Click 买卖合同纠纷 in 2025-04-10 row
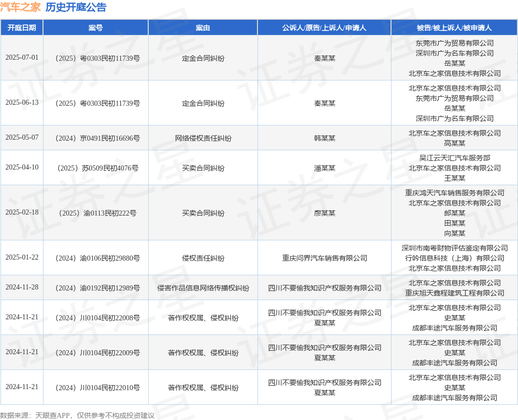Image resolution: width=518 pixels, height=420 pixels. pyautogui.click(x=203, y=168)
